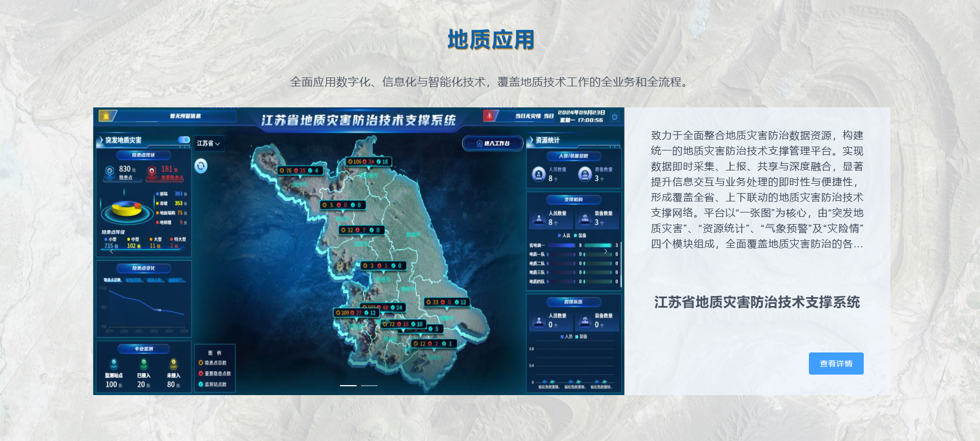Click map marker showing 12 2 1
Screen dimensions: 980x441
click(434, 344)
